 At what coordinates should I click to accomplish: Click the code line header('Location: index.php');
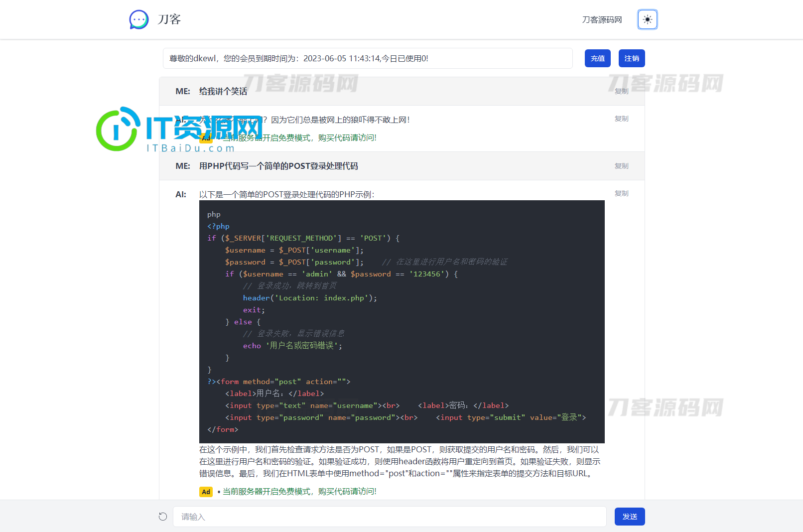(310, 298)
